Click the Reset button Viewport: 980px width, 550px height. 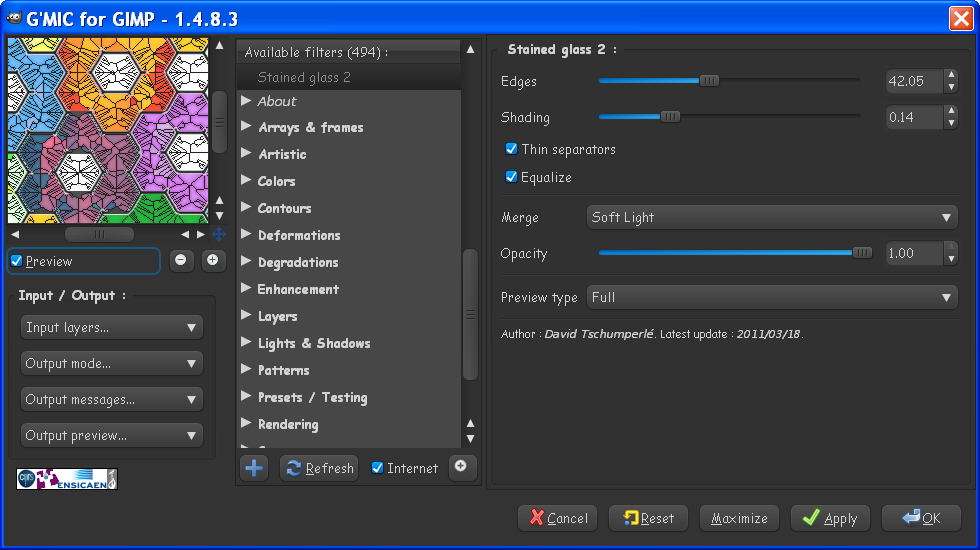[x=648, y=518]
